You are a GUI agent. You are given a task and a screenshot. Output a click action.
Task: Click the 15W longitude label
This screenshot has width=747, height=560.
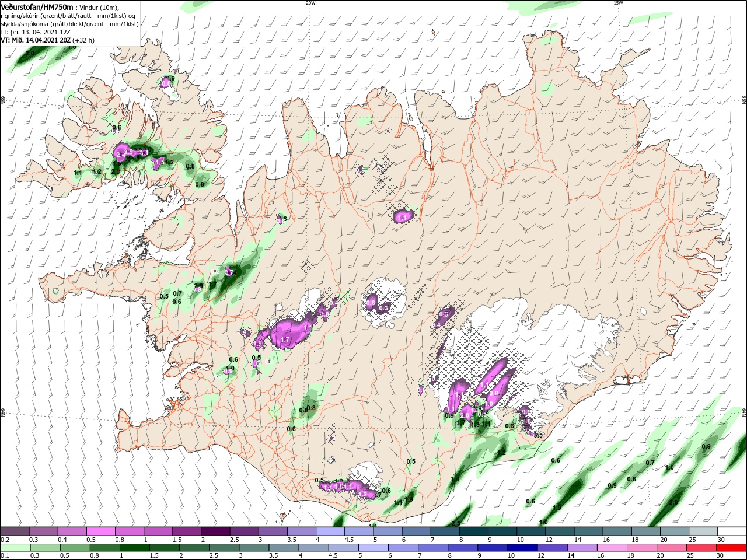click(618, 3)
